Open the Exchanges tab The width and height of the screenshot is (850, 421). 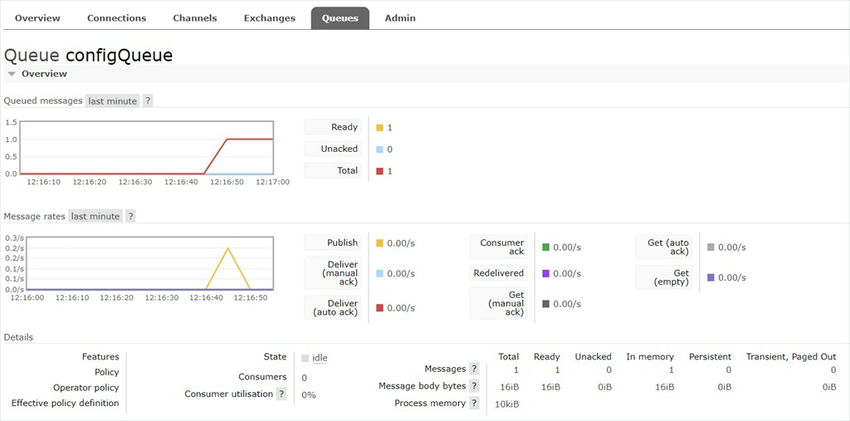coord(270,18)
